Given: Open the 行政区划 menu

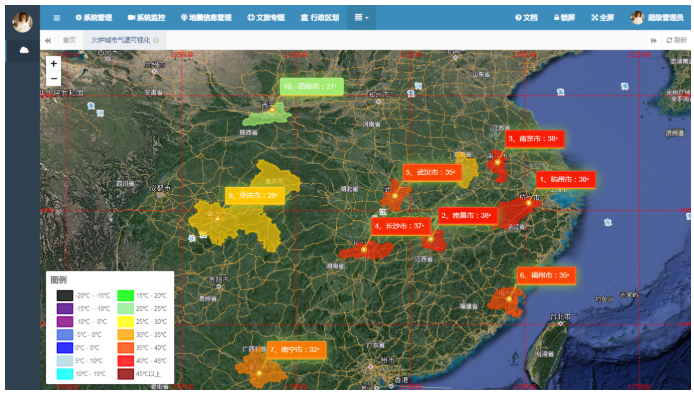Looking at the screenshot, I should point(320,18).
